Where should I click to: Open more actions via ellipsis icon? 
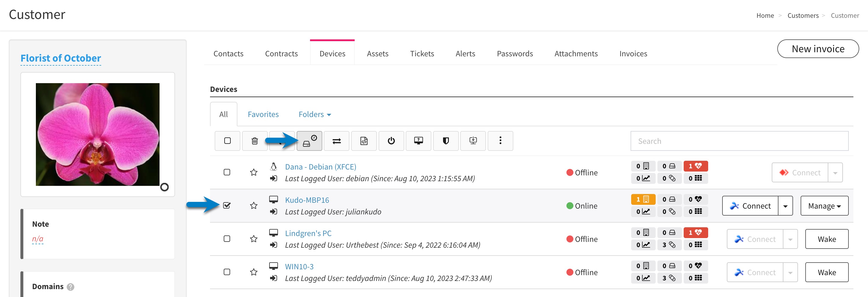[x=501, y=141]
